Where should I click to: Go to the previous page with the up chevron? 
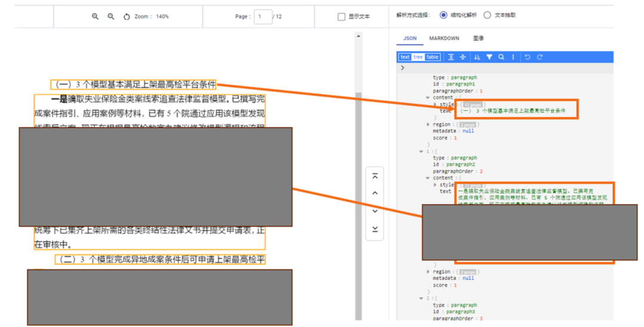point(375,193)
